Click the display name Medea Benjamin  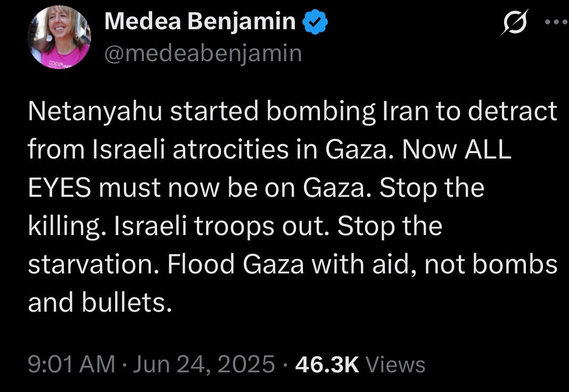click(200, 21)
